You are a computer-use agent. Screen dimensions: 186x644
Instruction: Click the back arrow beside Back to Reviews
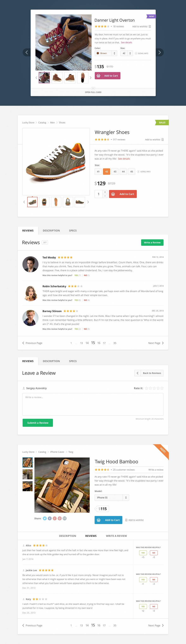[x=137, y=373]
